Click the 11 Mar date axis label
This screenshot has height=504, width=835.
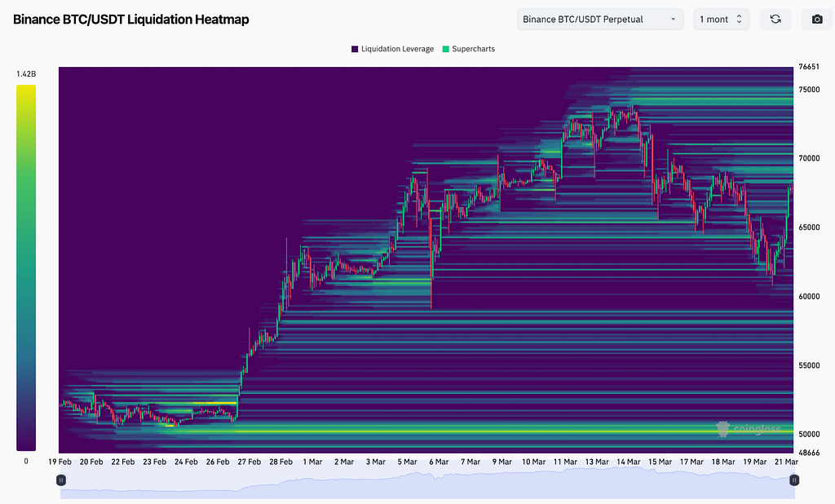point(565,462)
